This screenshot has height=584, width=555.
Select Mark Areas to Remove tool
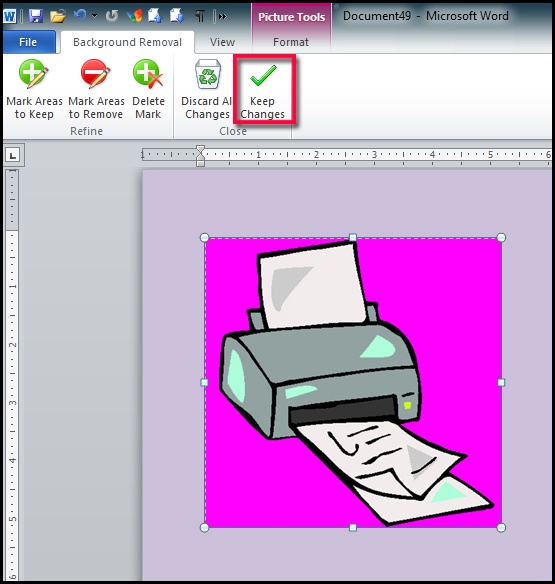click(x=96, y=89)
